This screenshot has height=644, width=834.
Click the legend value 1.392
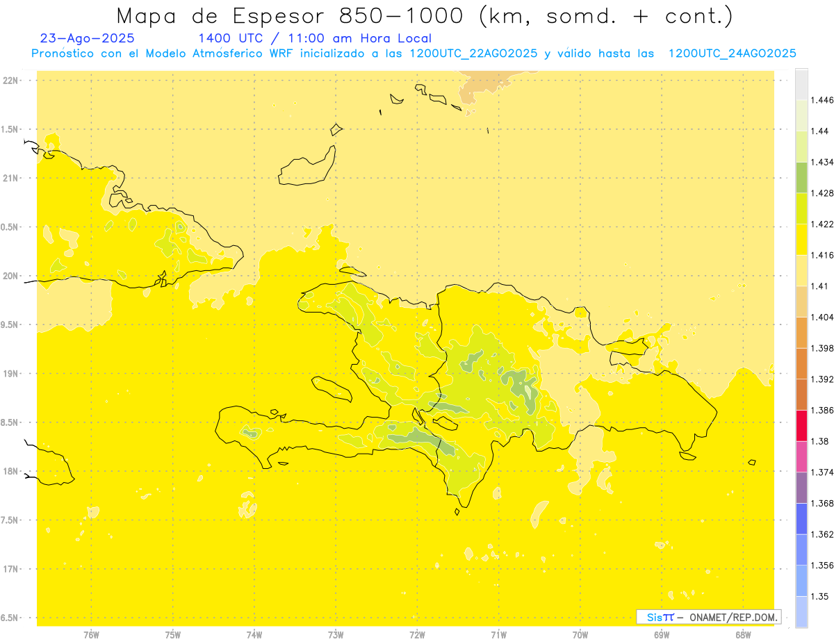[822, 379]
